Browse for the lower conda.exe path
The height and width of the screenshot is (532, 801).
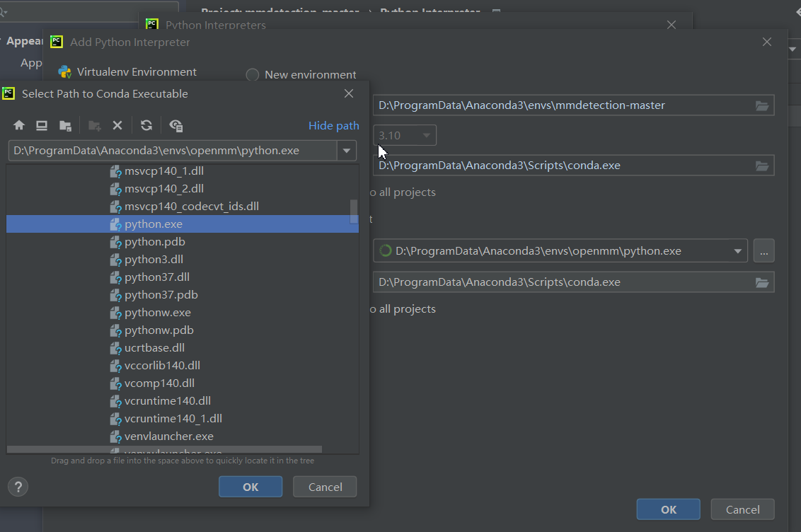click(x=762, y=282)
